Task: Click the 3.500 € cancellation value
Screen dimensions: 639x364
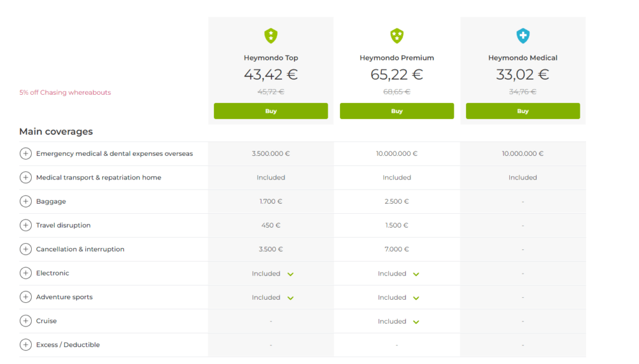Action: [x=271, y=249]
